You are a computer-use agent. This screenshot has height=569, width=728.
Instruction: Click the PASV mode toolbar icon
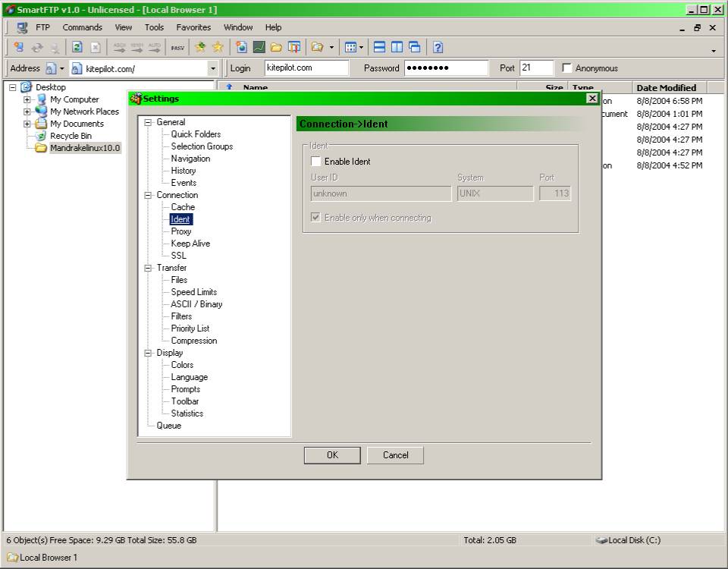point(177,47)
